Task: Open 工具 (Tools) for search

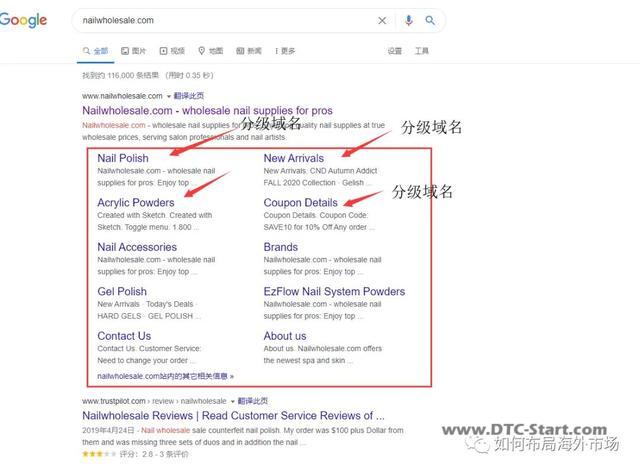Action: pyautogui.click(x=422, y=51)
